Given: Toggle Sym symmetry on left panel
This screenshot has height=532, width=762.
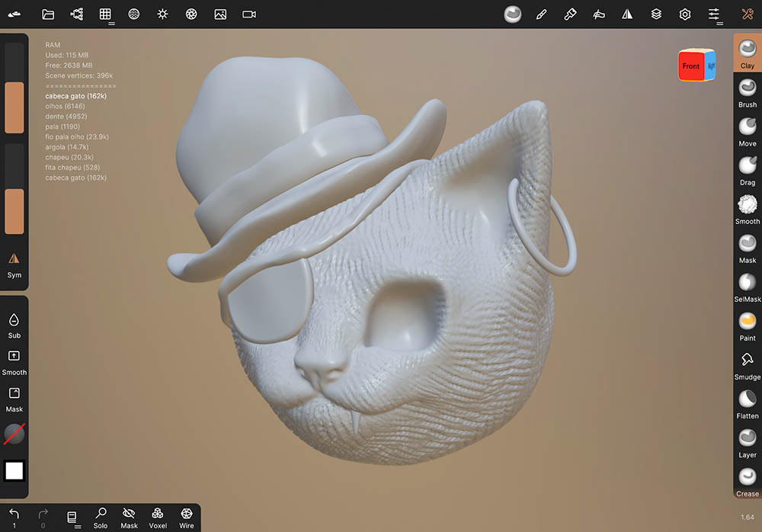Looking at the screenshot, I should (14, 265).
